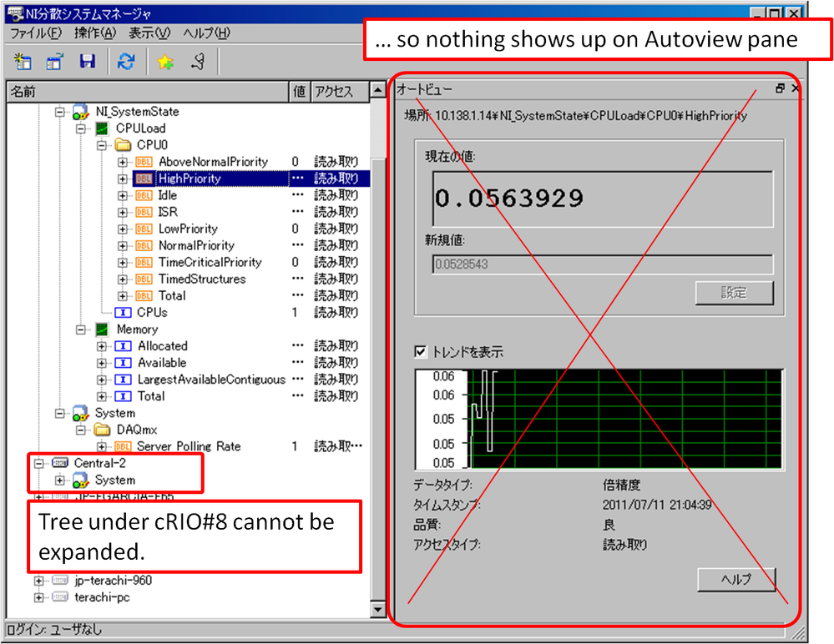This screenshot has width=834, height=644.
Task: Collapse the CPU0 folder node
Action: click(102, 145)
